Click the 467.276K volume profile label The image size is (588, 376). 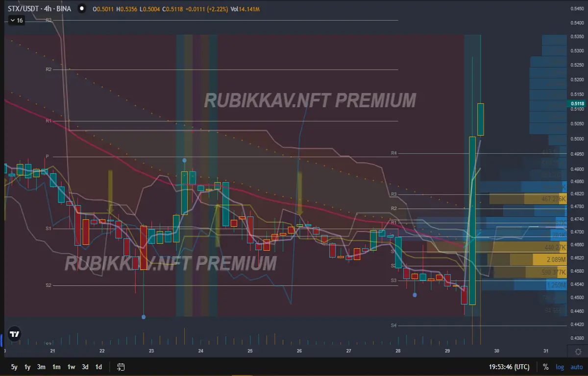coord(554,200)
